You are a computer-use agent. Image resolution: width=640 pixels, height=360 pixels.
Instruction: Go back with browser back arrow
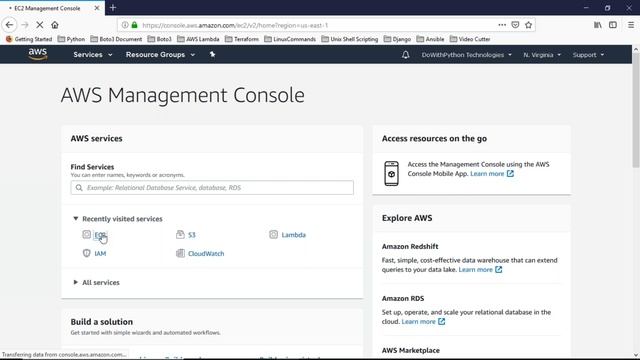9,25
